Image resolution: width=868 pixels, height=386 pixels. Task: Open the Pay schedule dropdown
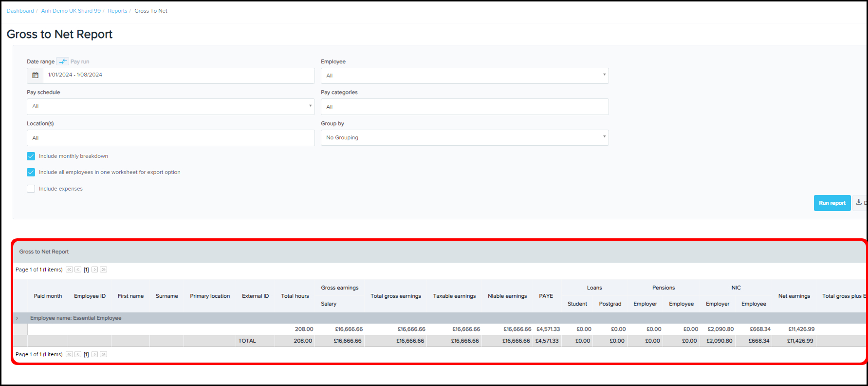tap(170, 107)
